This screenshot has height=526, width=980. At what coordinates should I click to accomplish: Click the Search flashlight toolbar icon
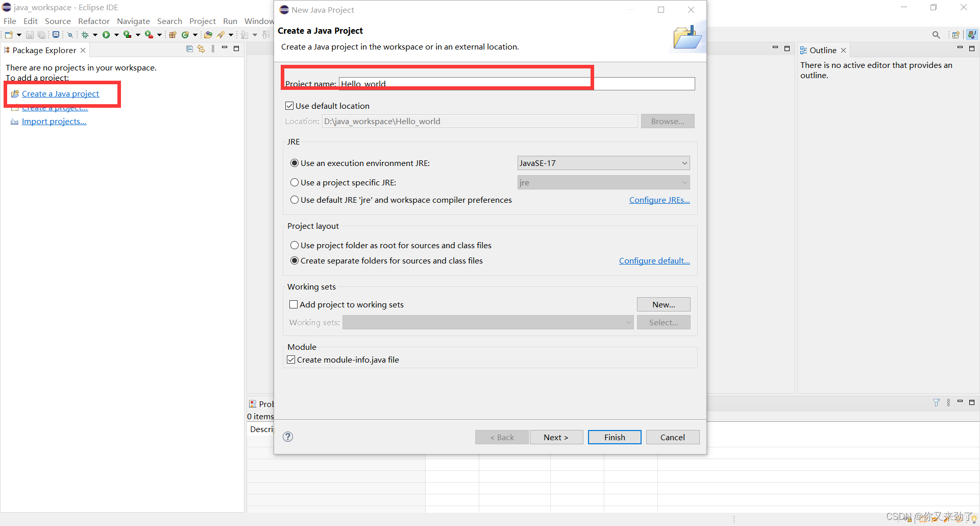(x=221, y=35)
